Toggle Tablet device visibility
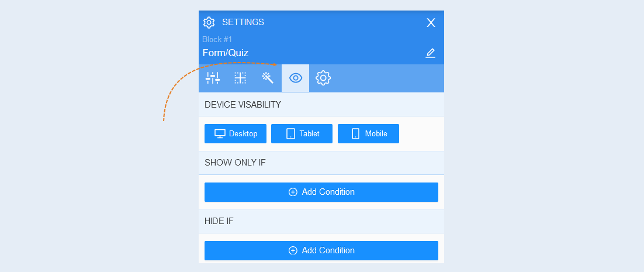This screenshot has height=272, width=644. tap(302, 133)
